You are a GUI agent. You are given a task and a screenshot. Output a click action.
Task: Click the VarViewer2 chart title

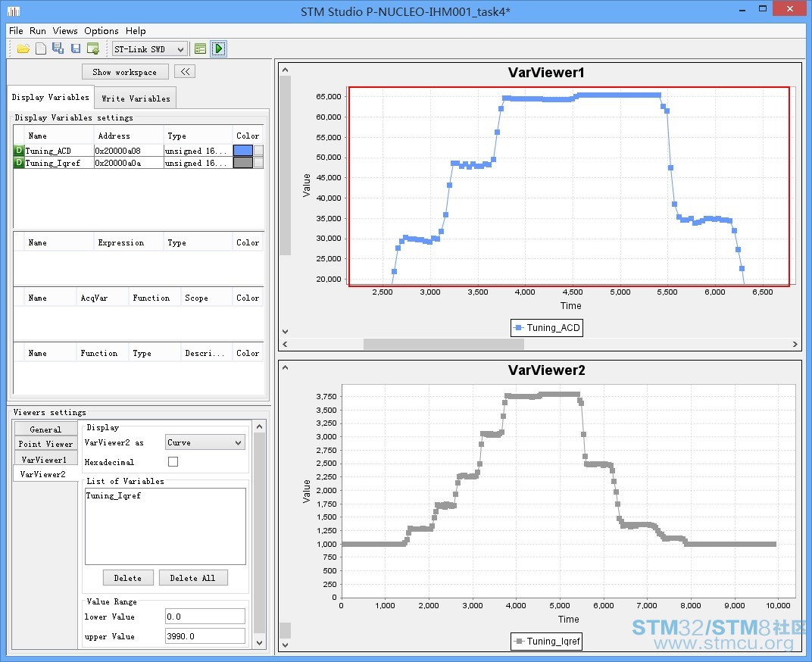[546, 370]
